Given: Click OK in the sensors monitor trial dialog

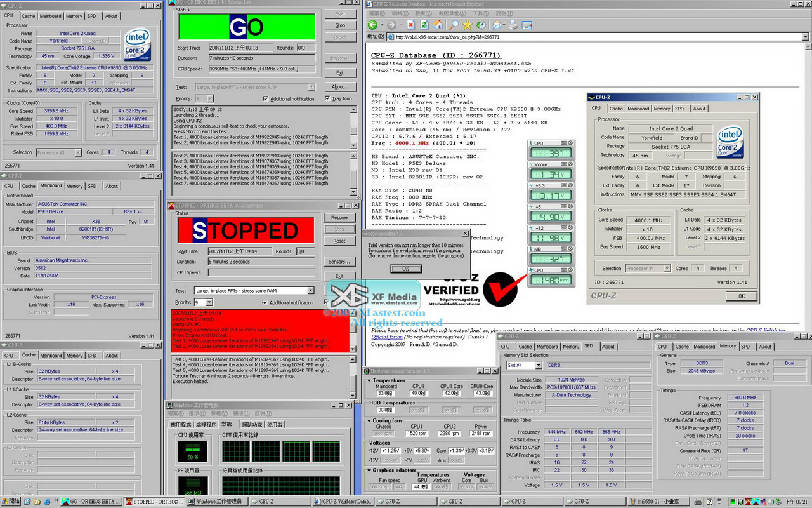Looking at the screenshot, I should coord(406,269).
